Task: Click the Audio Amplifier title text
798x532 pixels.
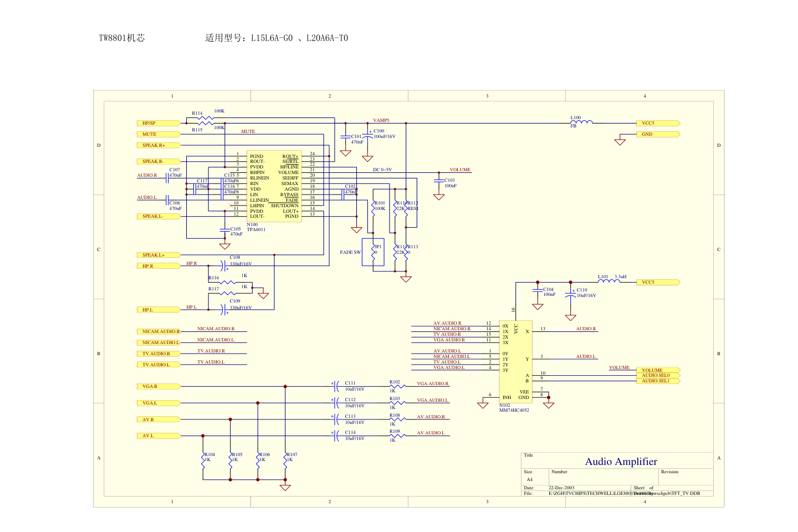Action: coord(621,462)
